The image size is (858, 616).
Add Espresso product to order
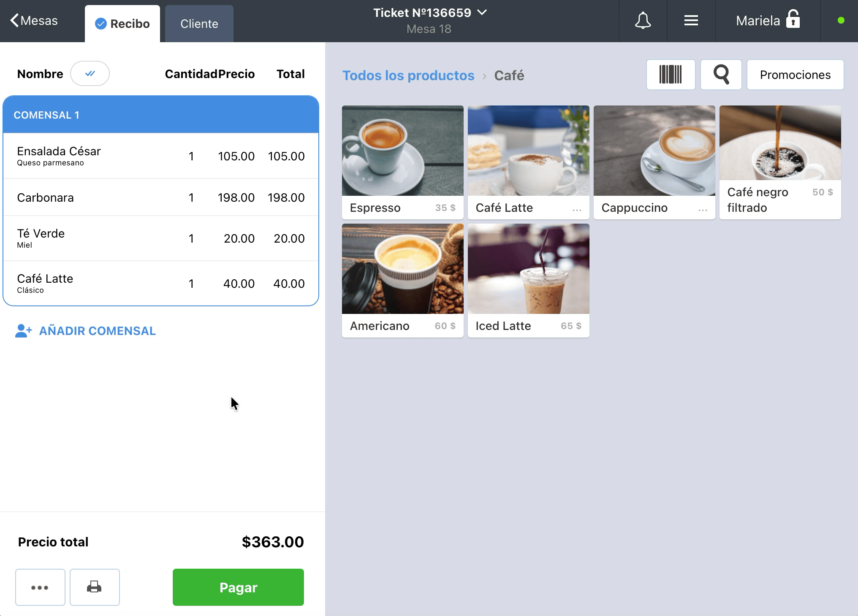pos(403,162)
